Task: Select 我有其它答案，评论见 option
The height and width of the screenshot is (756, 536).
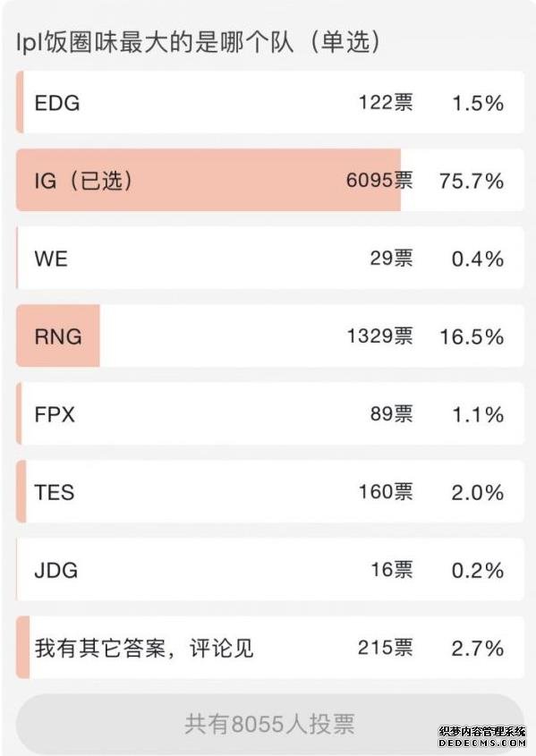Action: coord(270,648)
